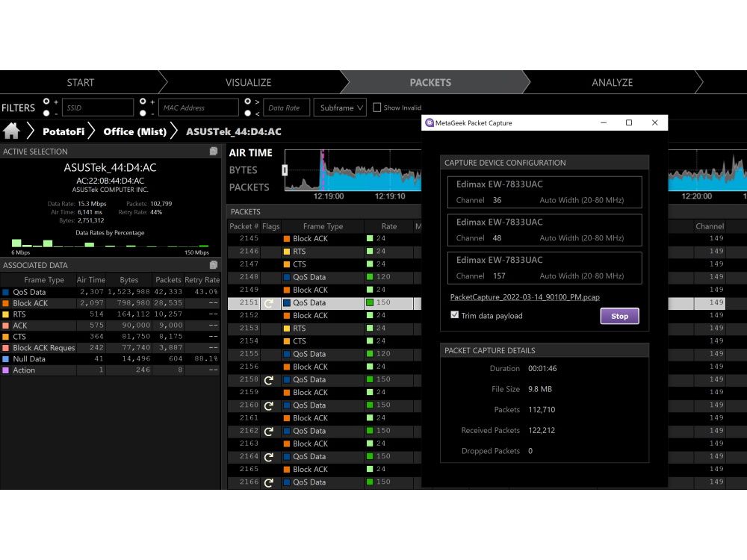
Task: Uncheck Trim data payload checkbox
Action: [454, 315]
